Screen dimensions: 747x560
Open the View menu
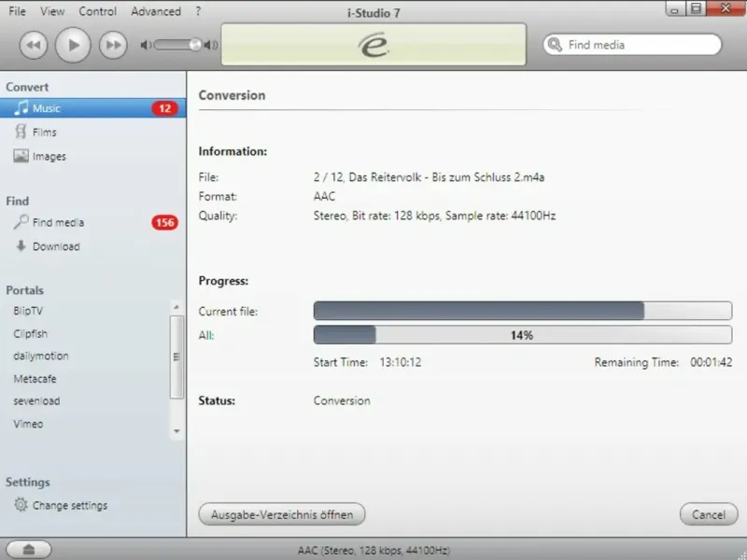pyautogui.click(x=52, y=11)
